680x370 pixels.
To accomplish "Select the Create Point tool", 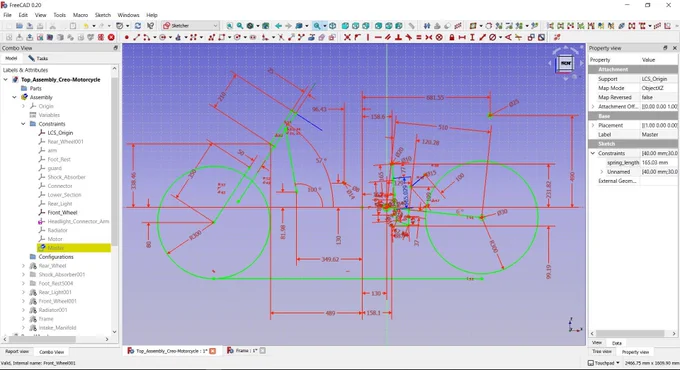I will coord(126,37).
